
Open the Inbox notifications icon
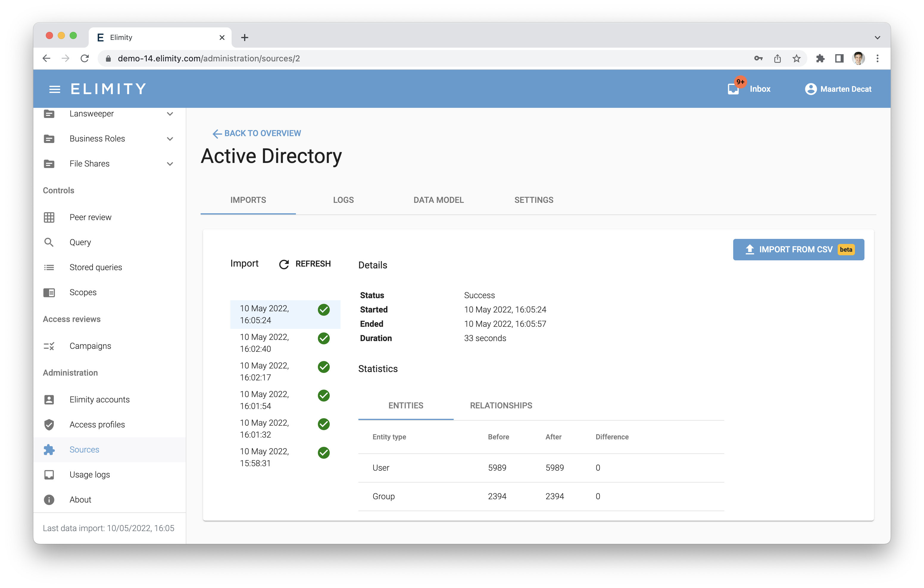pyautogui.click(x=734, y=89)
